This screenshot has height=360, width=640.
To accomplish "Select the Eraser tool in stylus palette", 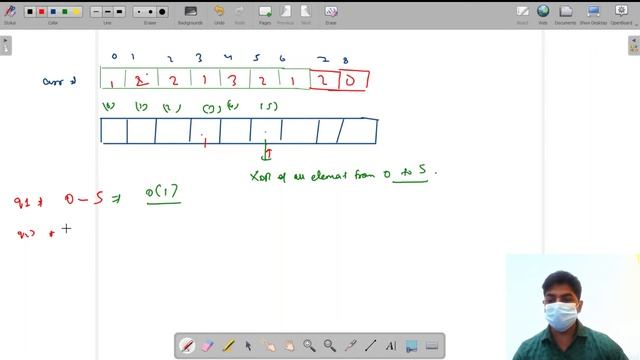I will click(x=207, y=346).
